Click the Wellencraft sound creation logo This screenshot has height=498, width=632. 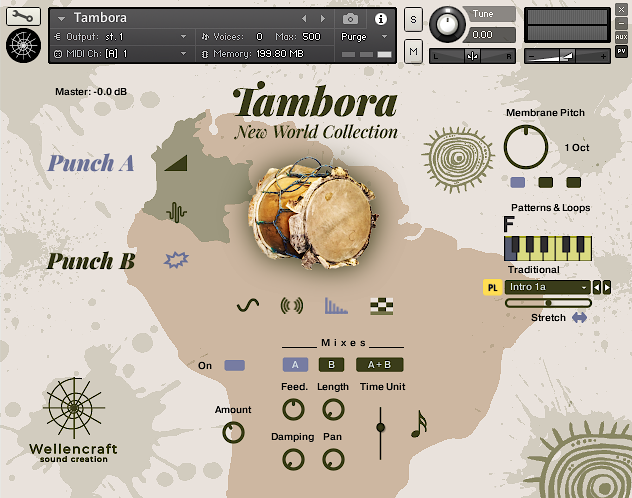(x=73, y=421)
